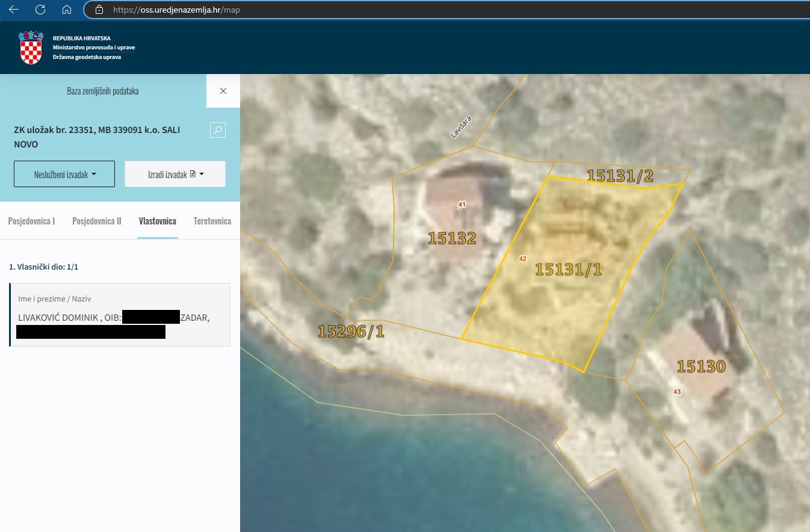This screenshot has width=810, height=532.
Task: Select parcel 15130 on the map
Action: [700, 366]
